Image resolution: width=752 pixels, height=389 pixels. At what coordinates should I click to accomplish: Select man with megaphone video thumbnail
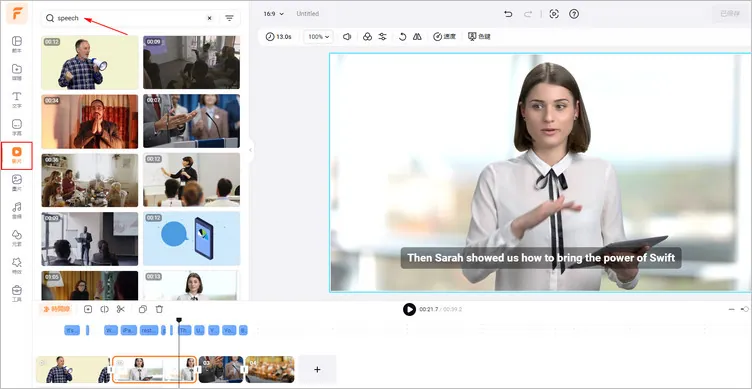point(90,62)
